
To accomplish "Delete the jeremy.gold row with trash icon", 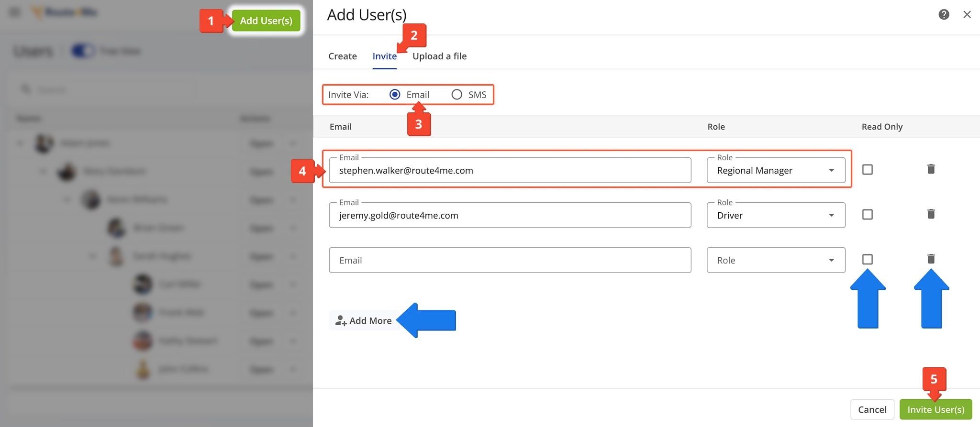I will click(x=931, y=214).
